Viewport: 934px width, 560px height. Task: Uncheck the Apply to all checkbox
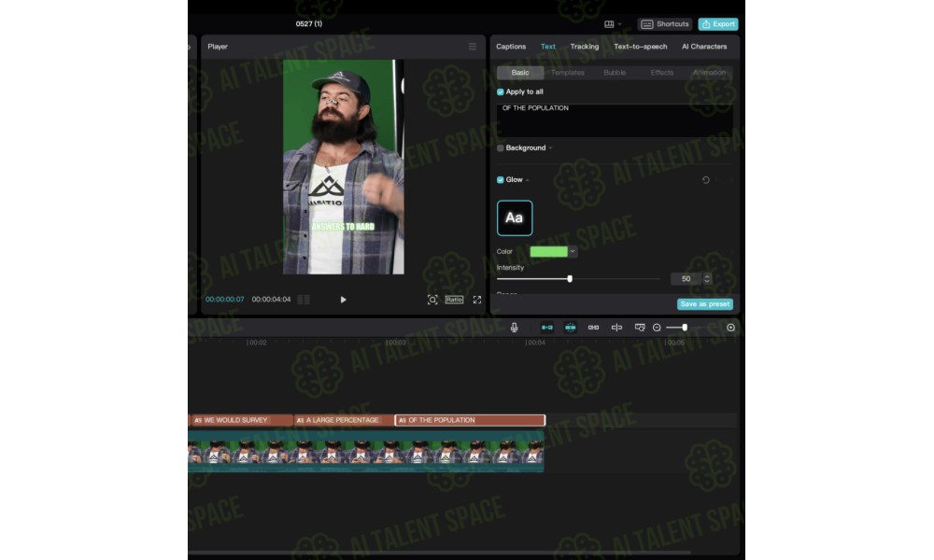pos(501,92)
